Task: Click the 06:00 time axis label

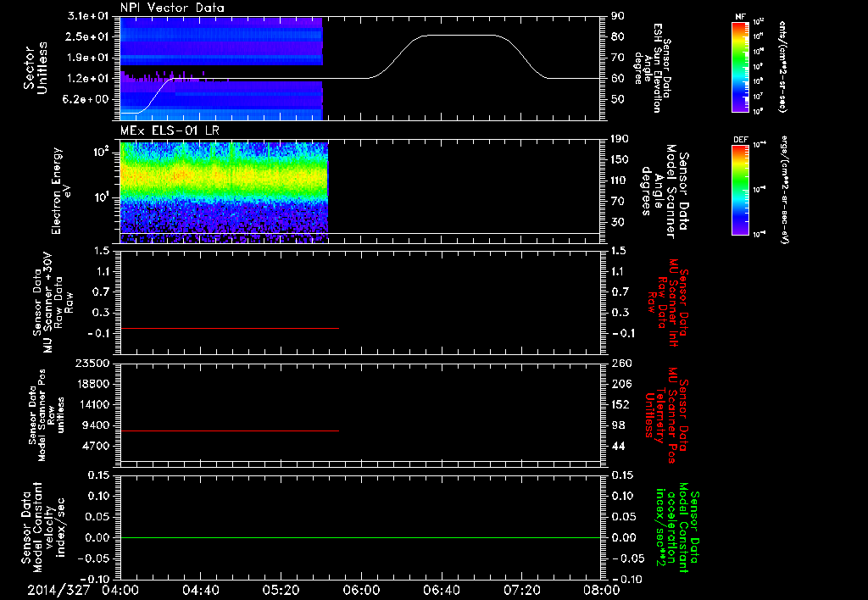Action: 361,590
